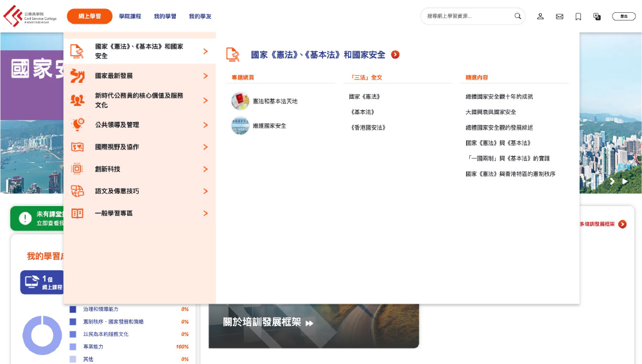Click the user profile icon
This screenshot has height=364, width=642.
pyautogui.click(x=540, y=17)
